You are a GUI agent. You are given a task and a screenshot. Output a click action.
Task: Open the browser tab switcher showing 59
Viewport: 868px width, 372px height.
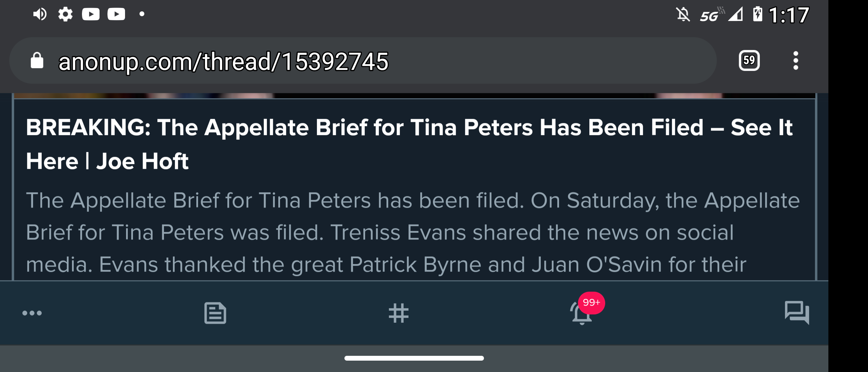pos(749,61)
